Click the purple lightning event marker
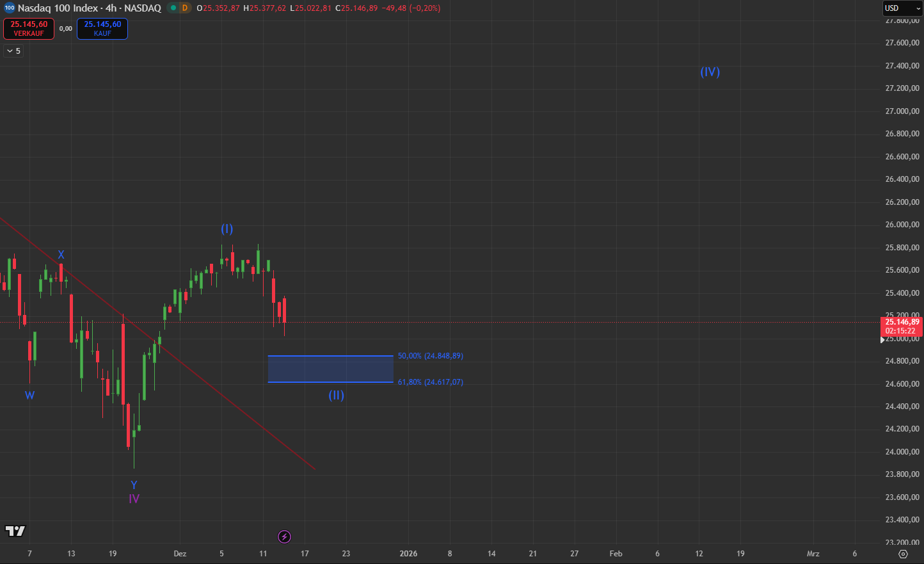Viewport: 924px width, 564px height. point(285,536)
